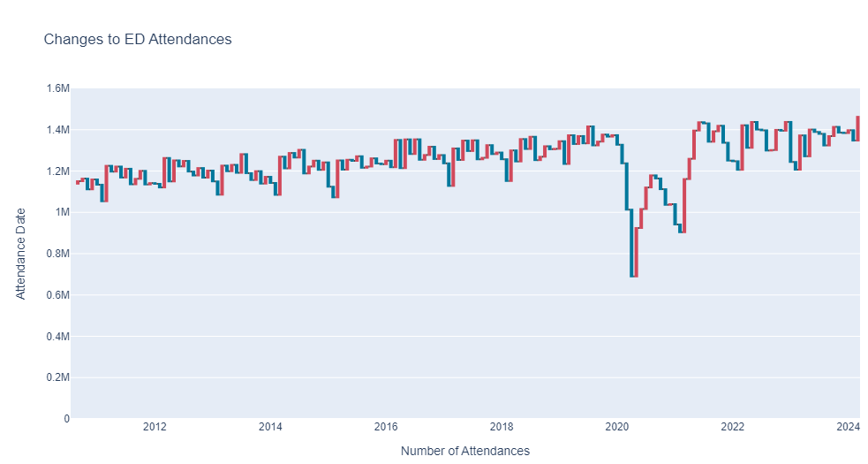Click the 1.6M y-axis tick label
Viewport: 868px width, 464px height.
pos(58,88)
